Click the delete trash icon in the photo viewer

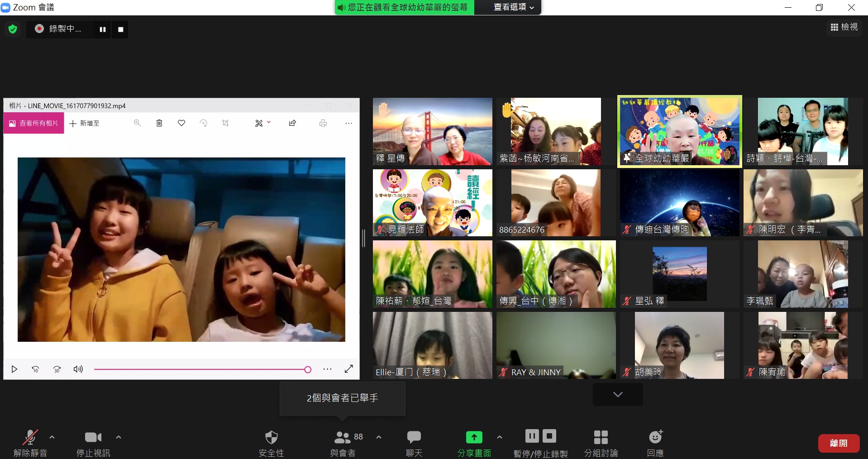pos(159,123)
